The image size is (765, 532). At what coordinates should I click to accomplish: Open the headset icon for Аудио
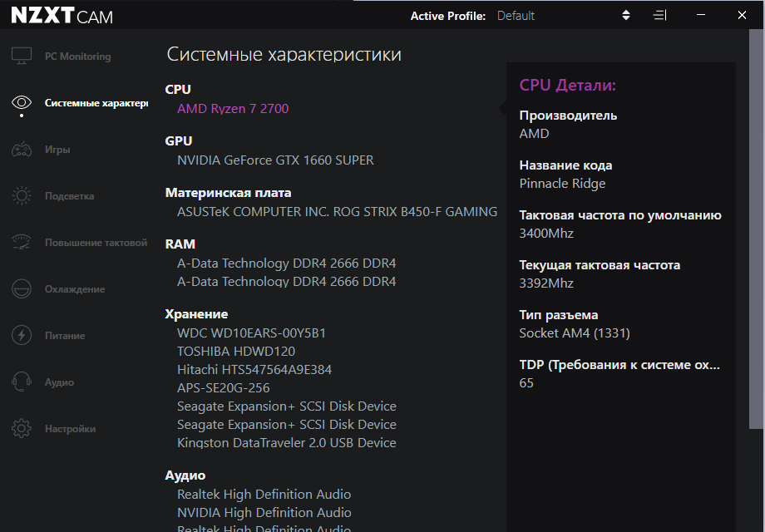(22, 382)
